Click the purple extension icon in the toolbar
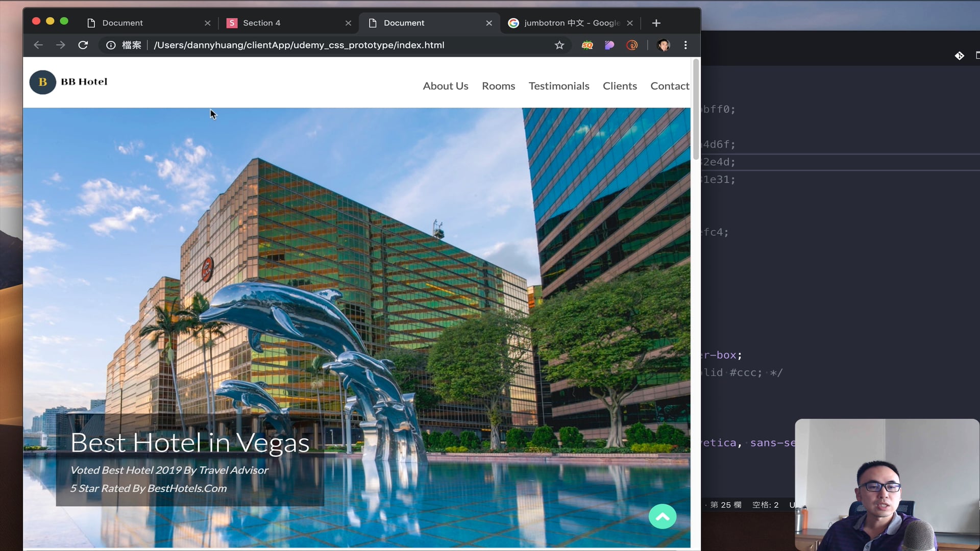 point(609,45)
